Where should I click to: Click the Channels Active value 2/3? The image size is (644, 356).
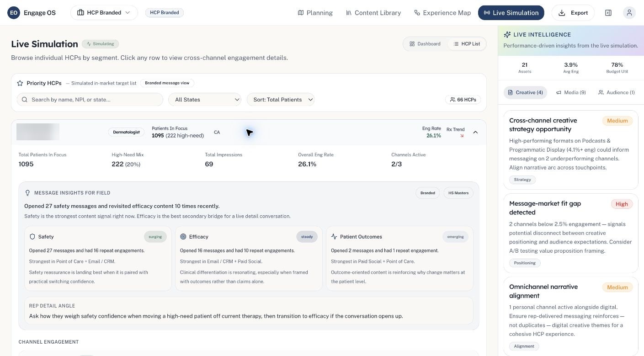pos(397,164)
